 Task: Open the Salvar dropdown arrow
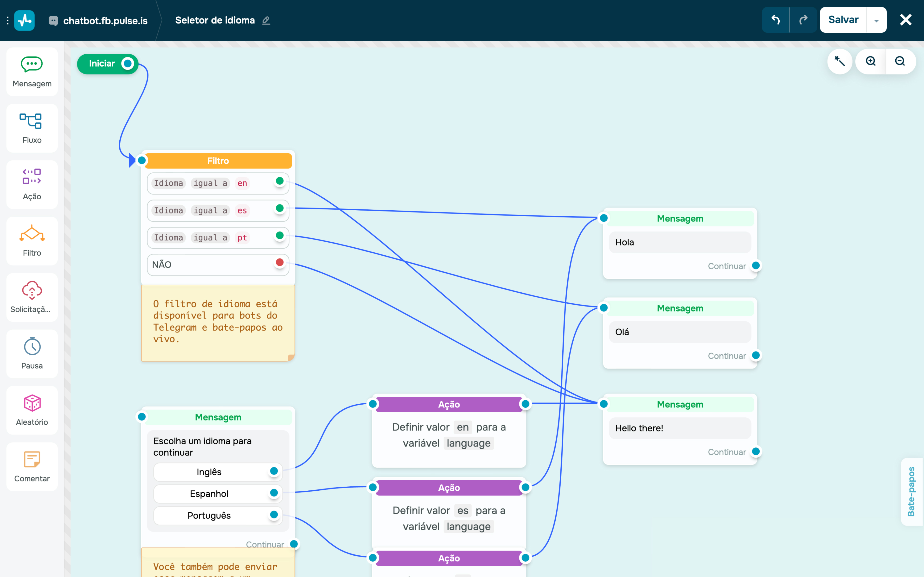[x=876, y=21]
